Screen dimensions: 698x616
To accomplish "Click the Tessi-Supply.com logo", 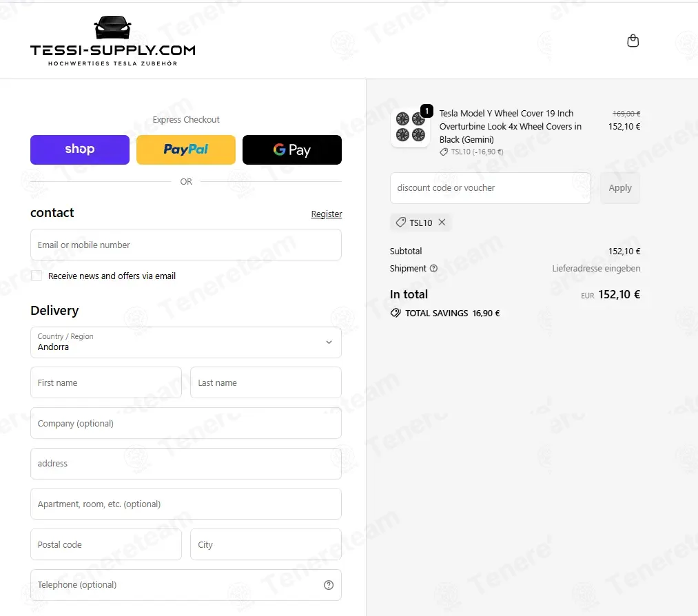I will [112, 41].
